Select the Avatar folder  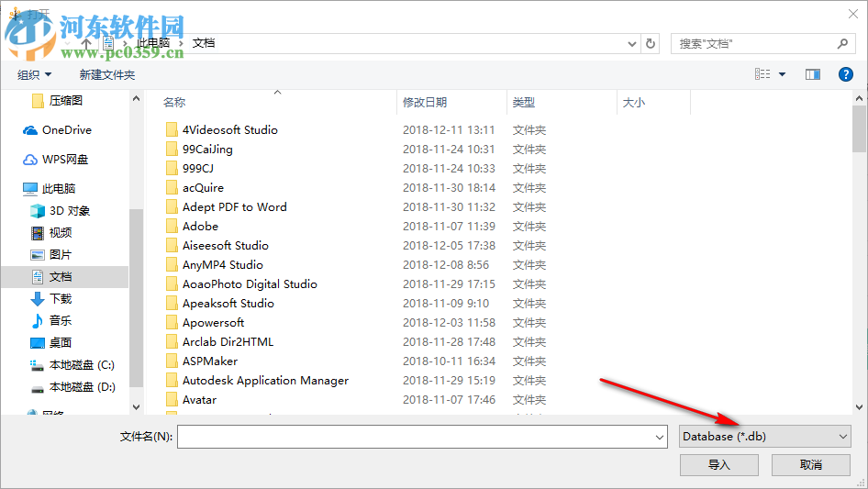[x=199, y=400]
